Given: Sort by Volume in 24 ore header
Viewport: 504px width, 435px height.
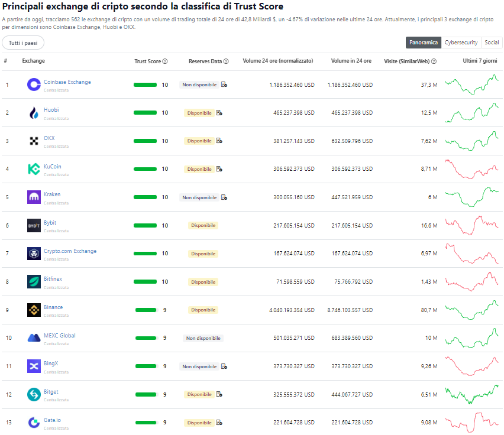Looking at the screenshot, I should coord(351,61).
